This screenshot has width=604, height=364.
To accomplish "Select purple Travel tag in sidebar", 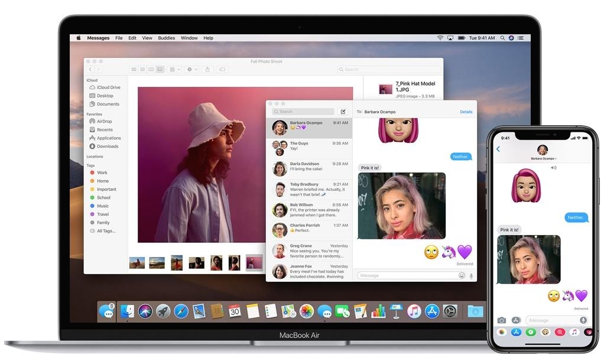I will (x=99, y=214).
